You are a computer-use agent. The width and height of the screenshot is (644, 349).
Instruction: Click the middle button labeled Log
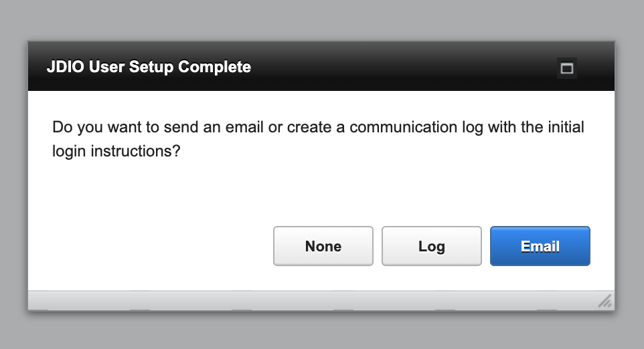click(431, 246)
